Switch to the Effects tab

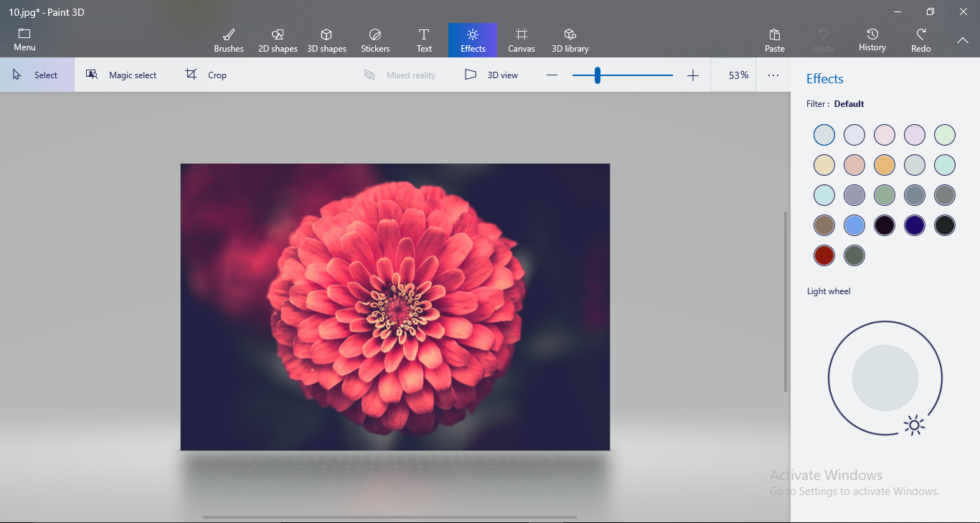pyautogui.click(x=473, y=40)
